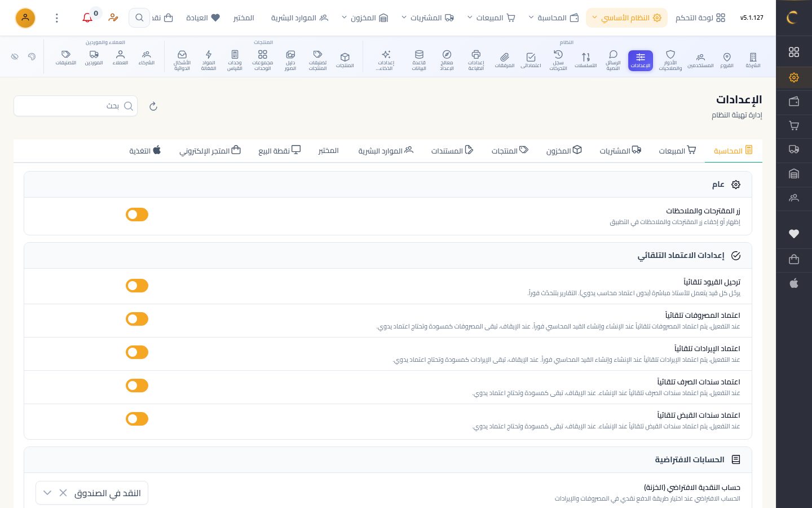The width and height of the screenshot is (812, 508).
Task: Toggle اعتماد سندات القبض تلقائياً switch
Action: click(137, 419)
